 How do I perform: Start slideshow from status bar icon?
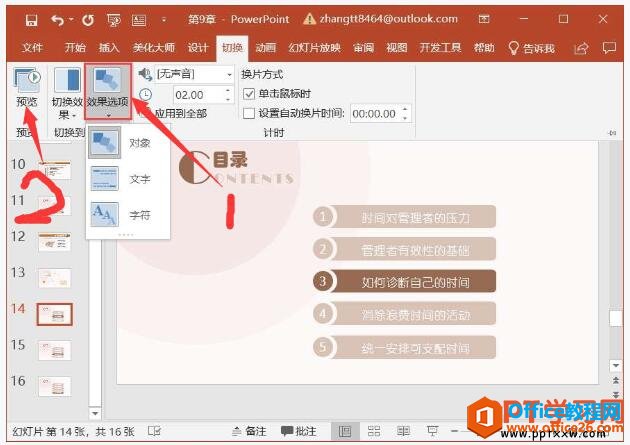[x=432, y=431]
